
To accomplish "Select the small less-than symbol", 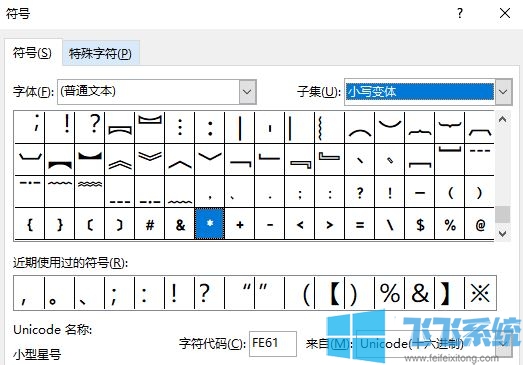I will tap(300, 224).
